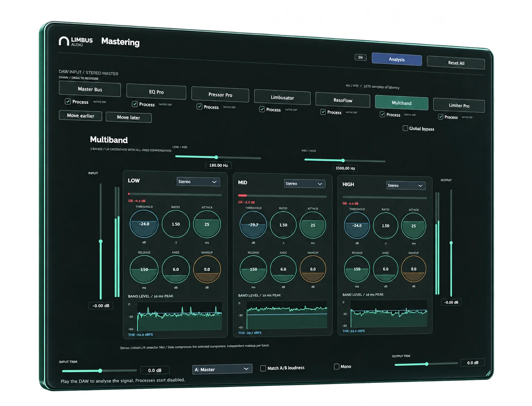This screenshot has width=532, height=406.
Task: Check Match A/B loudness
Action: (x=263, y=368)
